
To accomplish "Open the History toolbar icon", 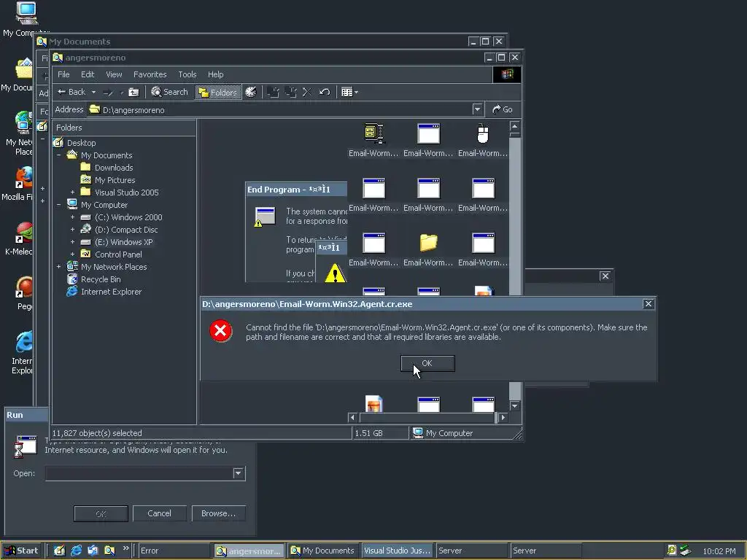I will [x=251, y=92].
